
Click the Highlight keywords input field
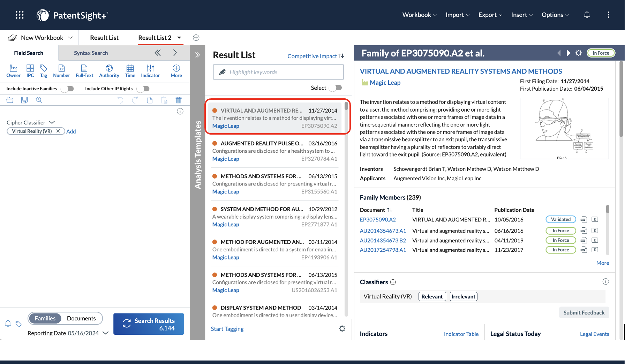(x=278, y=72)
